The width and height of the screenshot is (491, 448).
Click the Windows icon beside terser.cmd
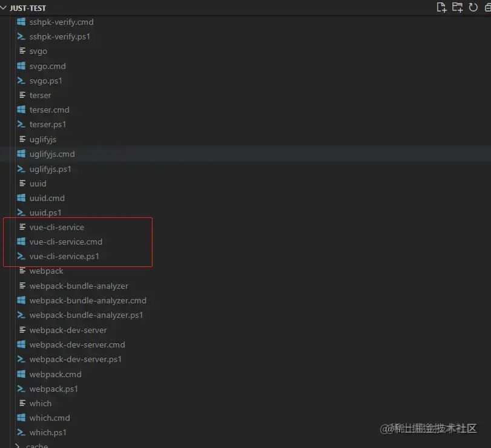(x=21, y=109)
